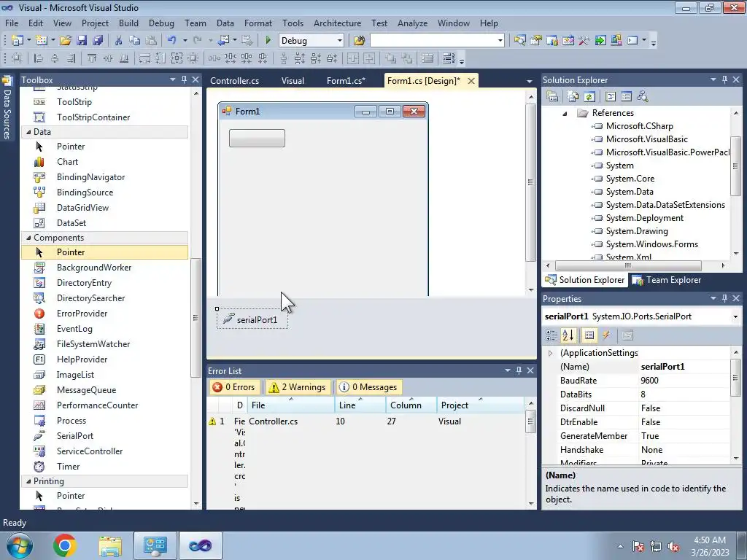Open the document tabs list dropdown arrow
This screenshot has width=747, height=560.
coord(530,81)
